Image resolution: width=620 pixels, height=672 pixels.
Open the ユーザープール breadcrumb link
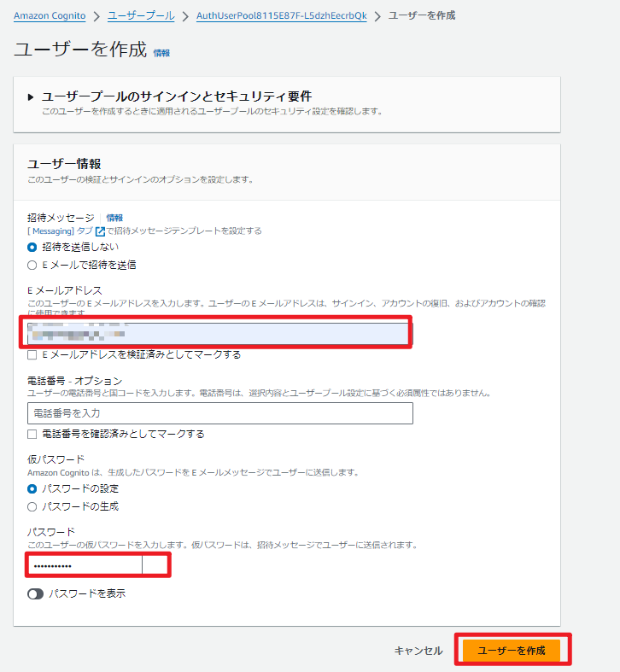coord(141,16)
